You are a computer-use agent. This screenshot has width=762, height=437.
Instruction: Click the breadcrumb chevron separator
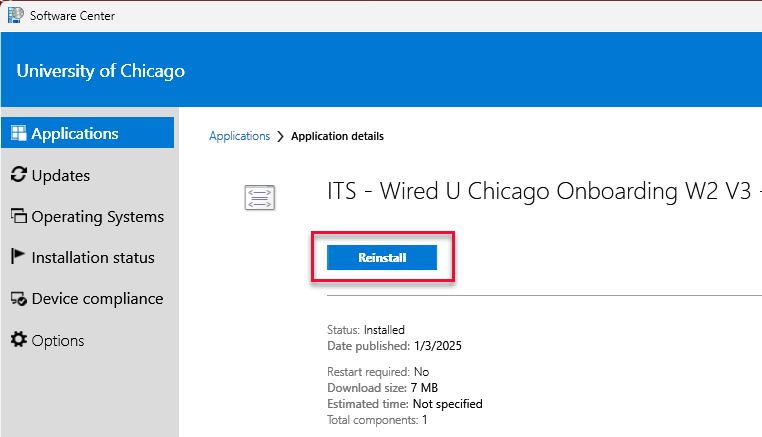[280, 137]
